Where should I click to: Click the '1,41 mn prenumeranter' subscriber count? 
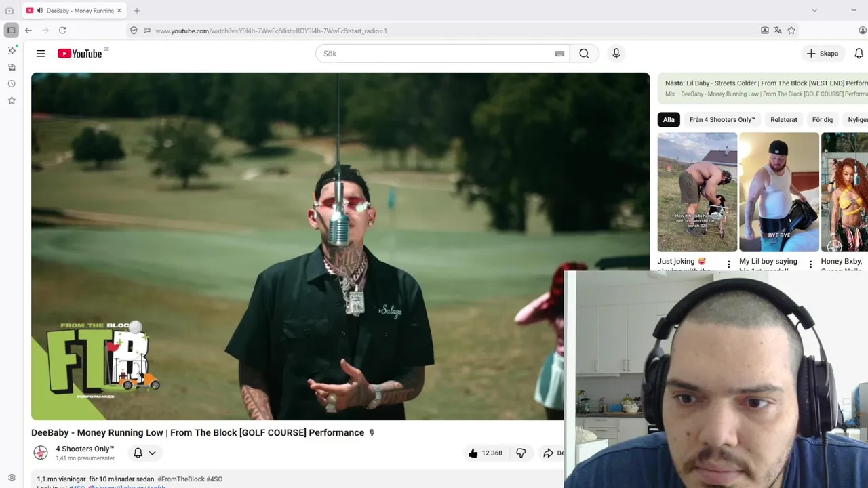pos(85,458)
